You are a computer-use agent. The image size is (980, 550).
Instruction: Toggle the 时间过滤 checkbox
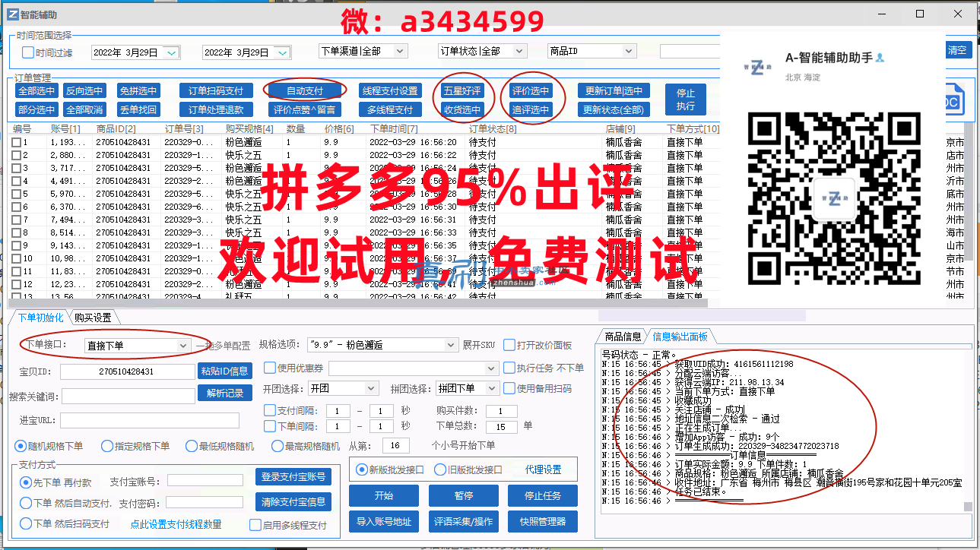tap(28, 52)
